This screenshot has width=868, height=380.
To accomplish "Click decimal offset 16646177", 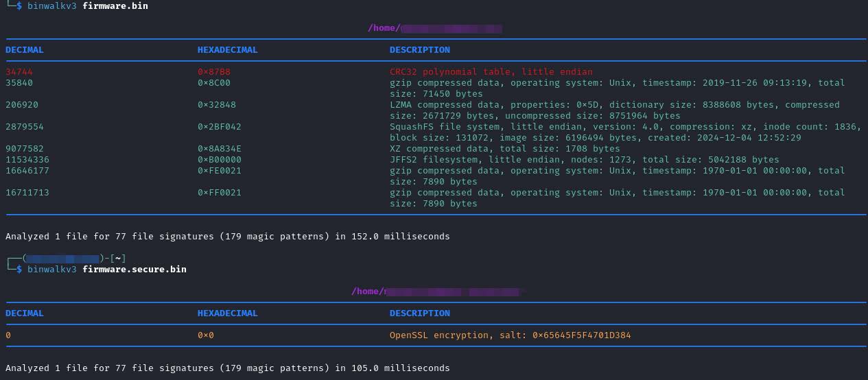I will click(x=27, y=170).
